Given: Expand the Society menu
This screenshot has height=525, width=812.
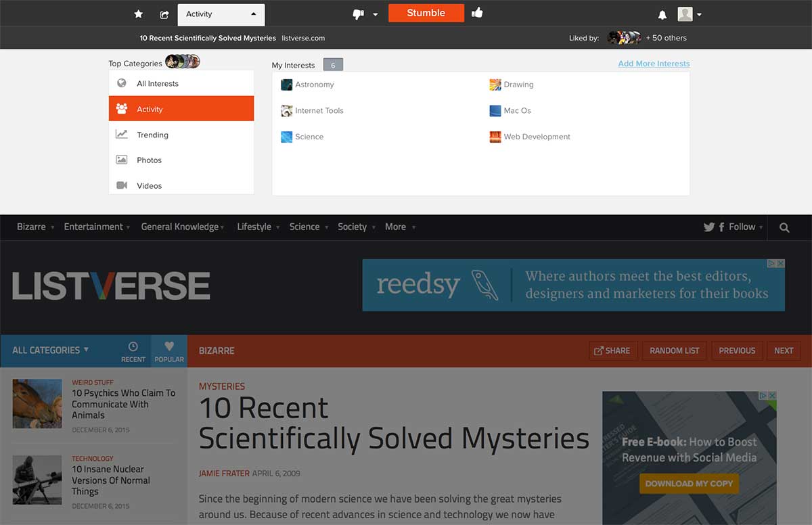Looking at the screenshot, I should pyautogui.click(x=357, y=227).
